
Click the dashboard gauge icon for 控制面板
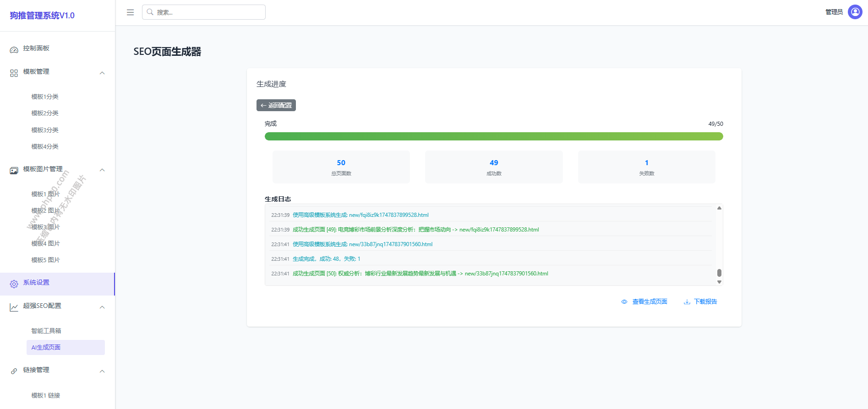coord(14,49)
